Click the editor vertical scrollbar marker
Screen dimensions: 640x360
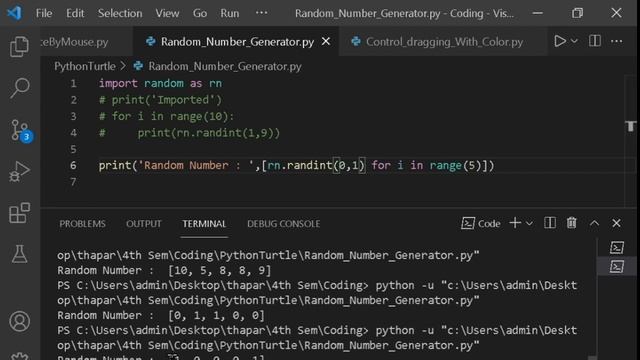click(631, 126)
